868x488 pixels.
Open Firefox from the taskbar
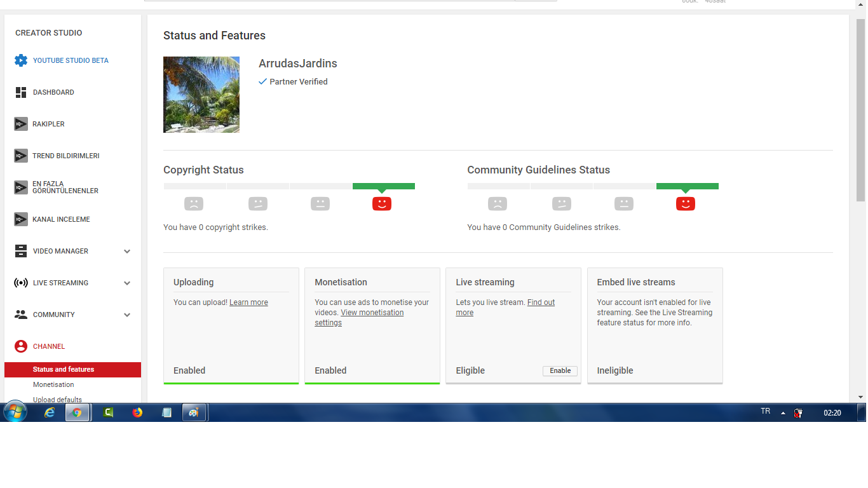pyautogui.click(x=137, y=412)
